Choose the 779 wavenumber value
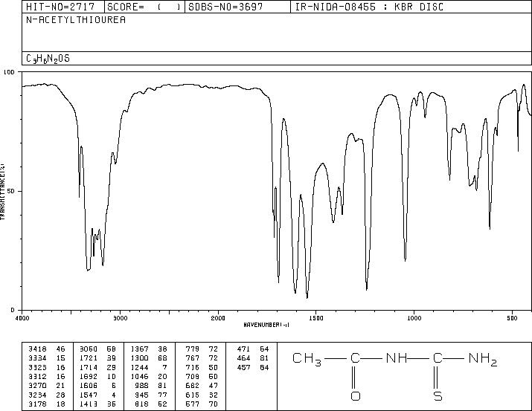Screen dimensions: 532x411 click(193, 349)
